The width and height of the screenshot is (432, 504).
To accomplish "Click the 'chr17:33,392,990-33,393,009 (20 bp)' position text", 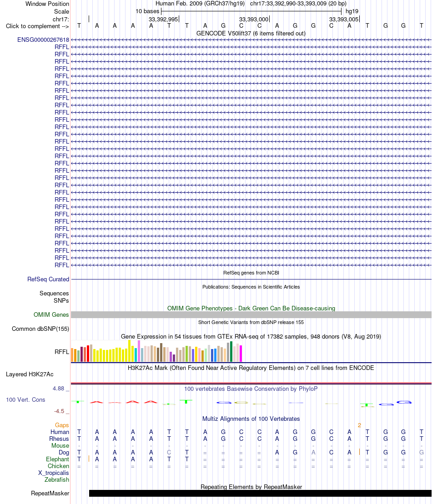I will click(298, 4).
